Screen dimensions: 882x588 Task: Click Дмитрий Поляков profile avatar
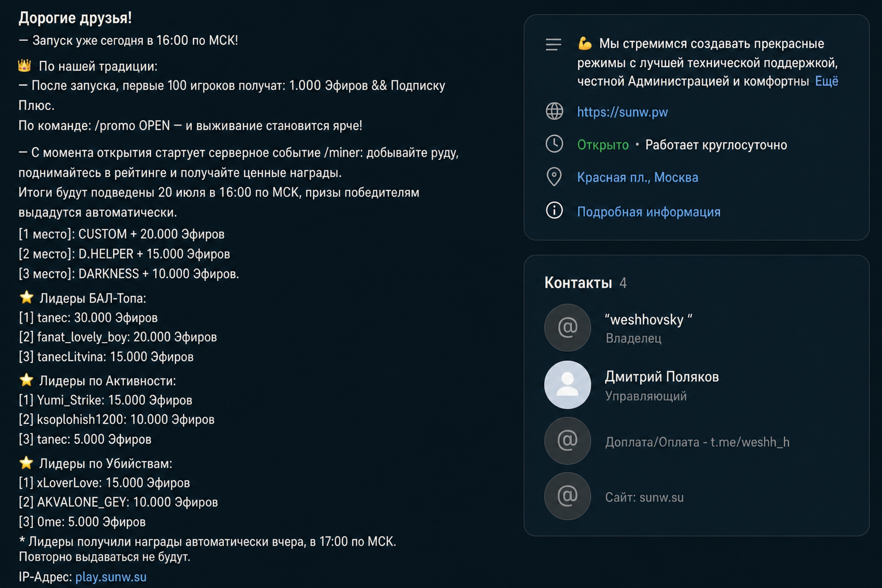click(567, 385)
